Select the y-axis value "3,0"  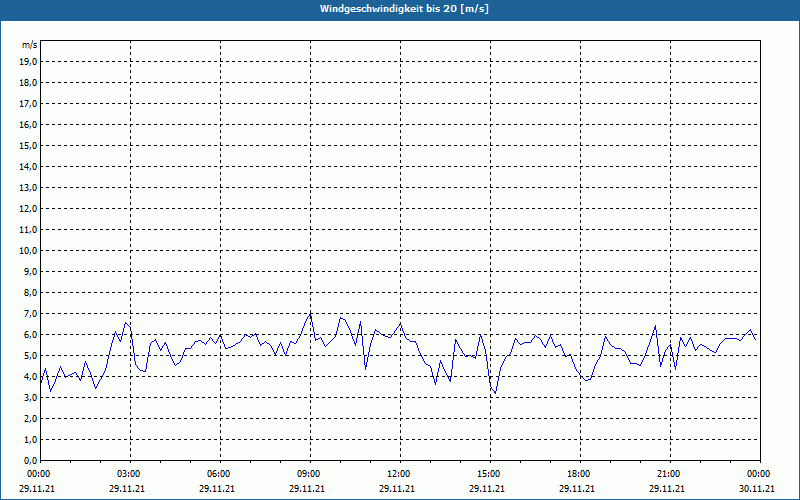30,397
